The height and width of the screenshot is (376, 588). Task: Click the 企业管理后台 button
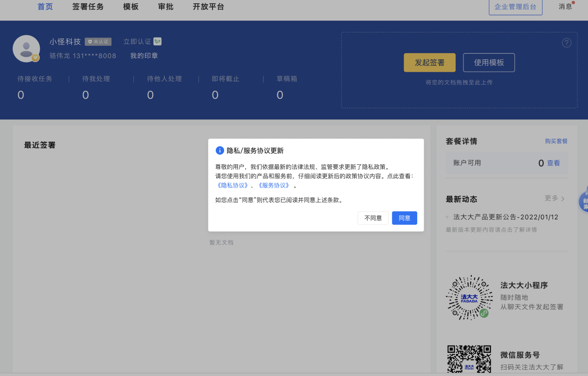[x=515, y=7]
